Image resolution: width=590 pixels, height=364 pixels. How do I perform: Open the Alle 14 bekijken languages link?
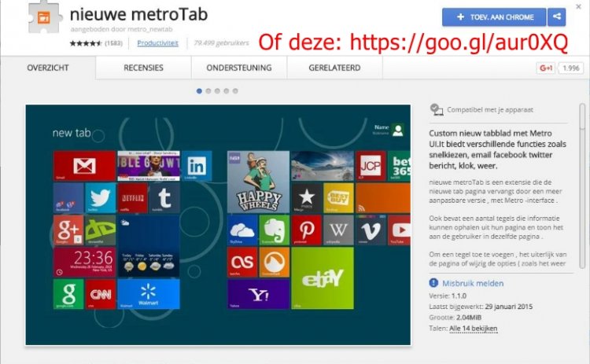click(x=473, y=329)
